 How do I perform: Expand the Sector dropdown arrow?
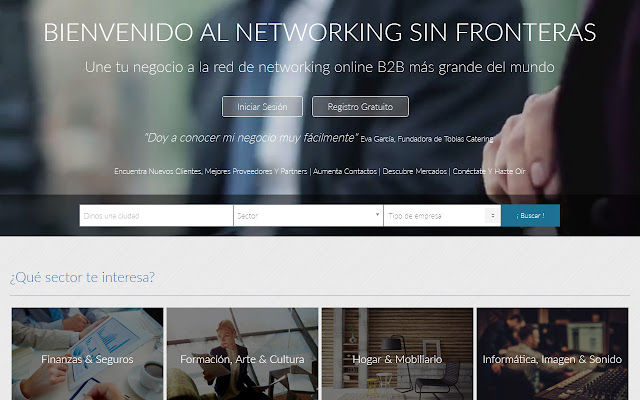tap(377, 214)
